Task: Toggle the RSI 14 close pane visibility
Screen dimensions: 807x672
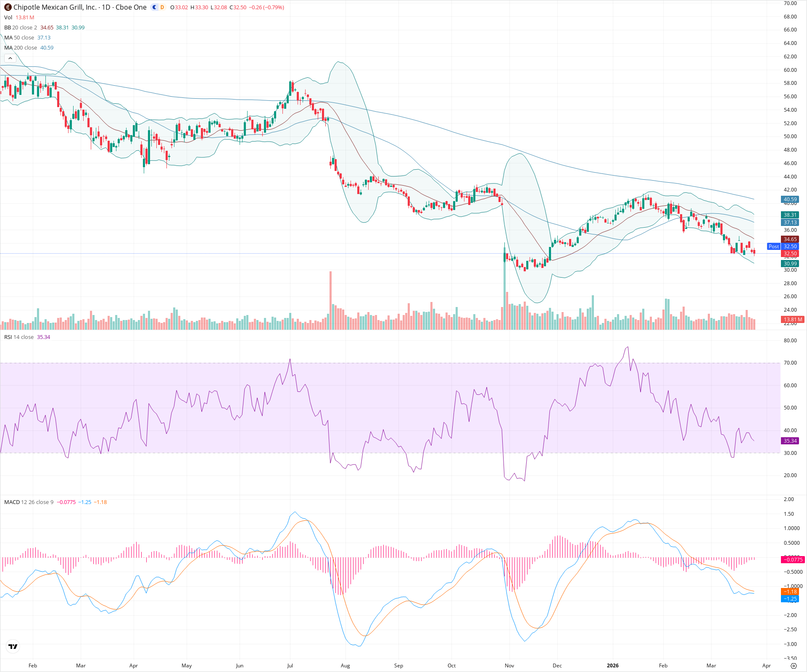Action: [19, 337]
